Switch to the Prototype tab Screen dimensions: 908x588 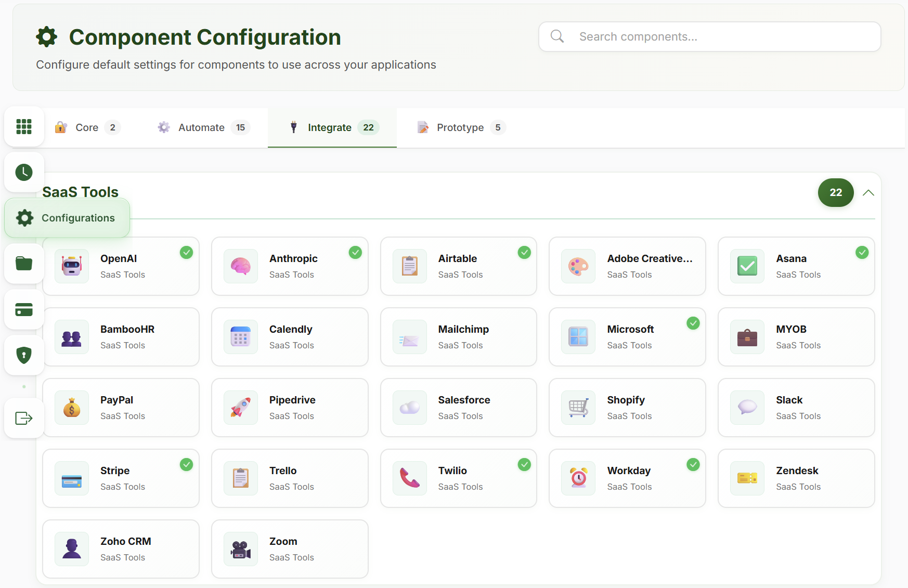pyautogui.click(x=461, y=127)
